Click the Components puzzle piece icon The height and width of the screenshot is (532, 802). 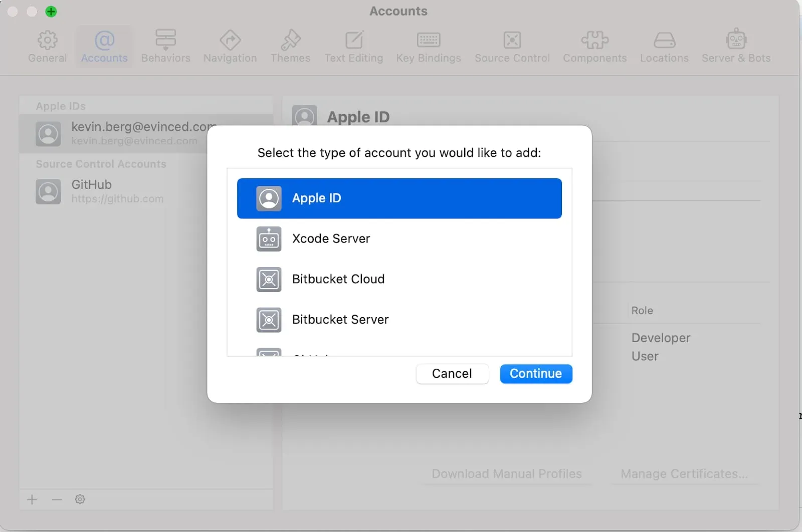point(594,40)
